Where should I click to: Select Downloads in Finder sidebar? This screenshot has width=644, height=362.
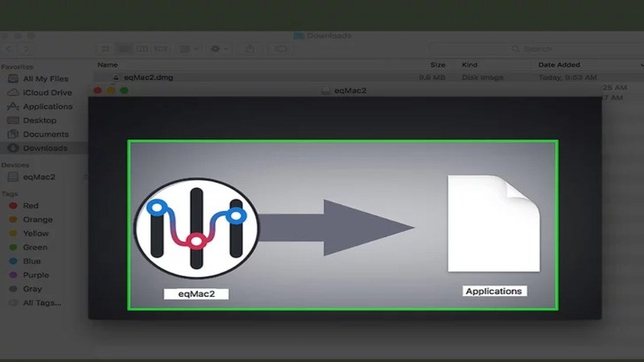point(44,148)
